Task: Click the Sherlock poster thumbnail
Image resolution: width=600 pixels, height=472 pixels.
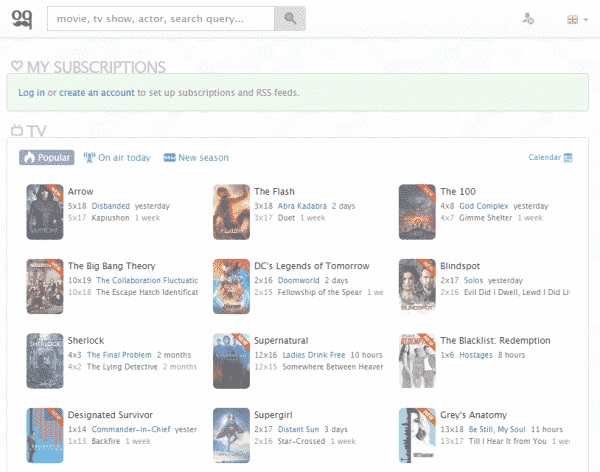Action: (45, 361)
